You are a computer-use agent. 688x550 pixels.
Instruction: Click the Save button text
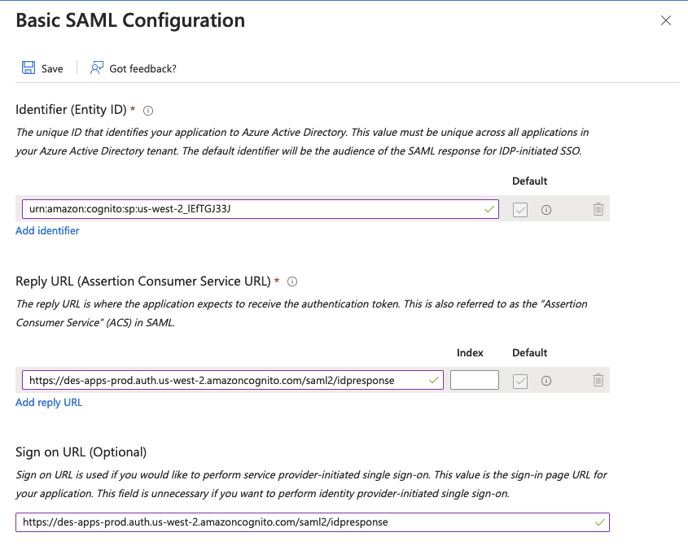(x=52, y=69)
